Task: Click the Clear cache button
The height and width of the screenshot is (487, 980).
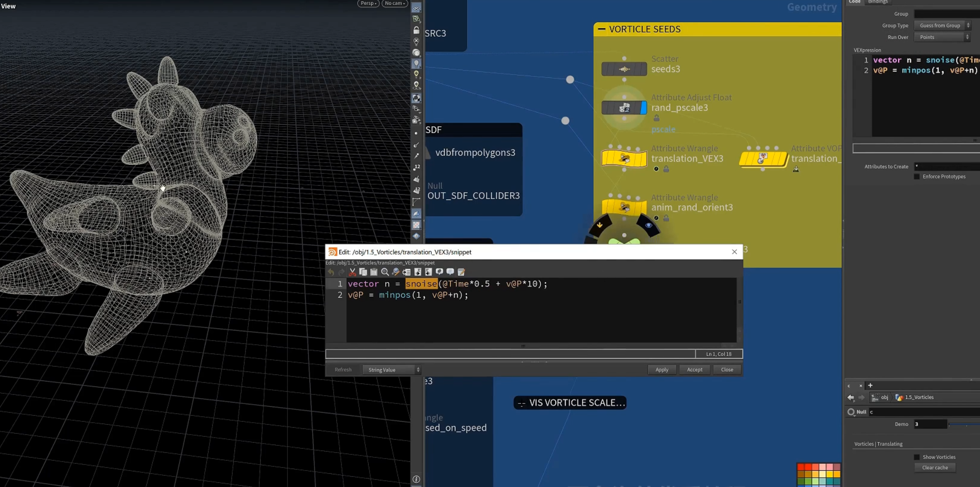Action: click(935, 468)
